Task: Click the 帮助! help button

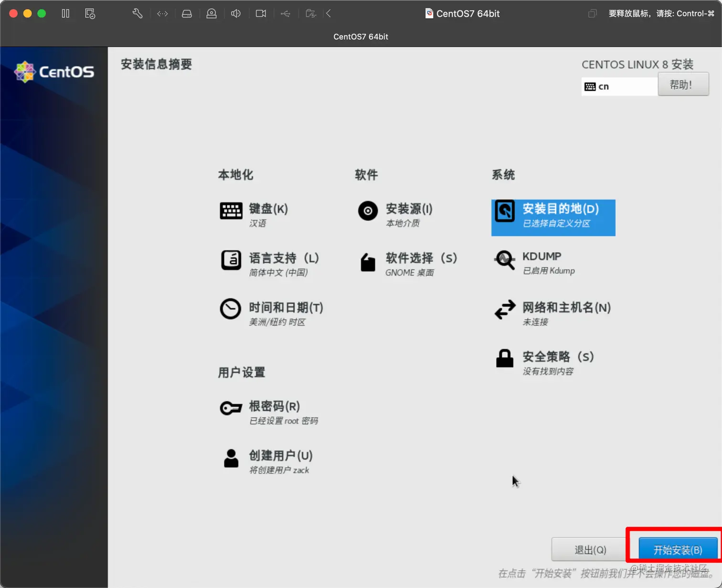Action: [683, 85]
